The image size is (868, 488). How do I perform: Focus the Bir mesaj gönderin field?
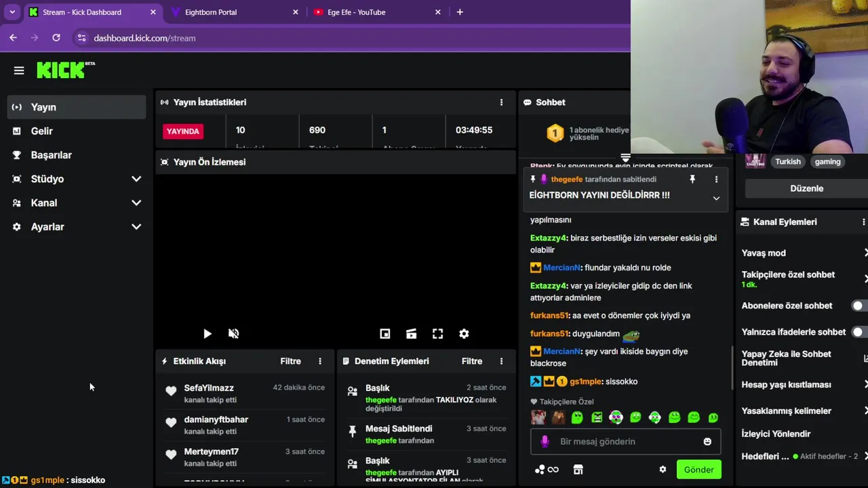tap(625, 441)
